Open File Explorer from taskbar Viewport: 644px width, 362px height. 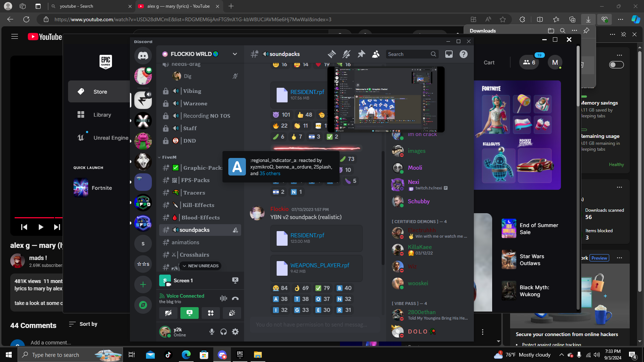[x=258, y=355]
